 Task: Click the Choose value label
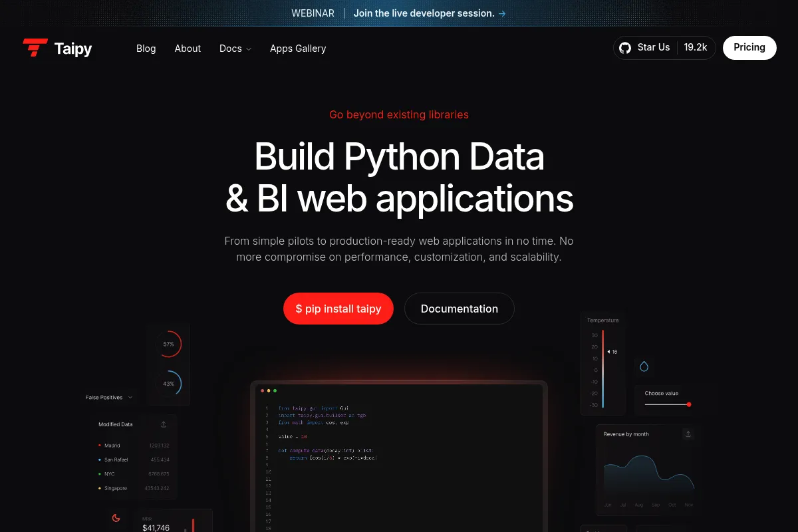point(662,394)
